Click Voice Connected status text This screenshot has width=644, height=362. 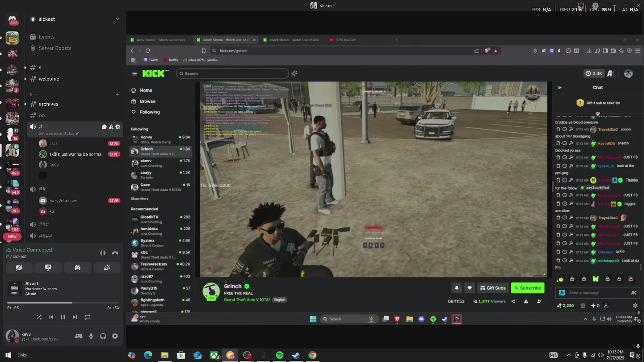click(x=32, y=250)
